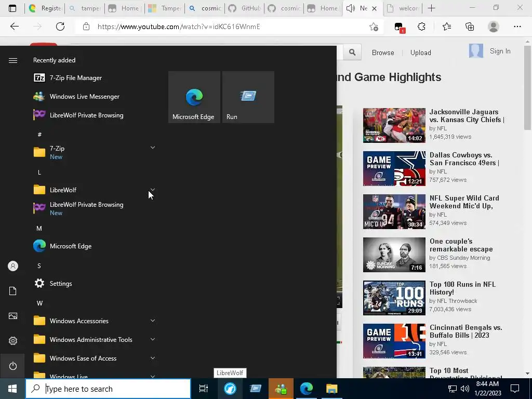The image size is (532, 399).
Task: Click the address bar URL
Action: click(x=179, y=26)
